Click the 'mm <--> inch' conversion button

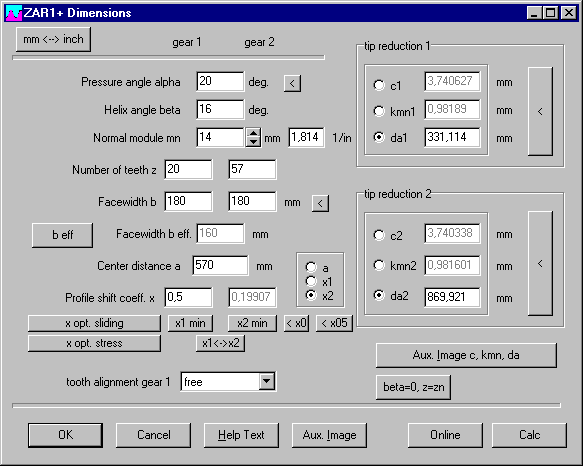(x=53, y=39)
